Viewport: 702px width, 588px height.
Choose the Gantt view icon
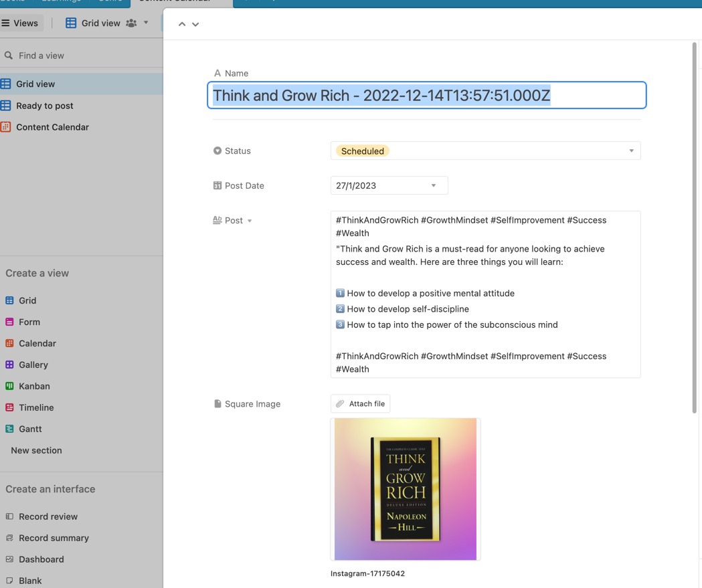click(x=9, y=429)
